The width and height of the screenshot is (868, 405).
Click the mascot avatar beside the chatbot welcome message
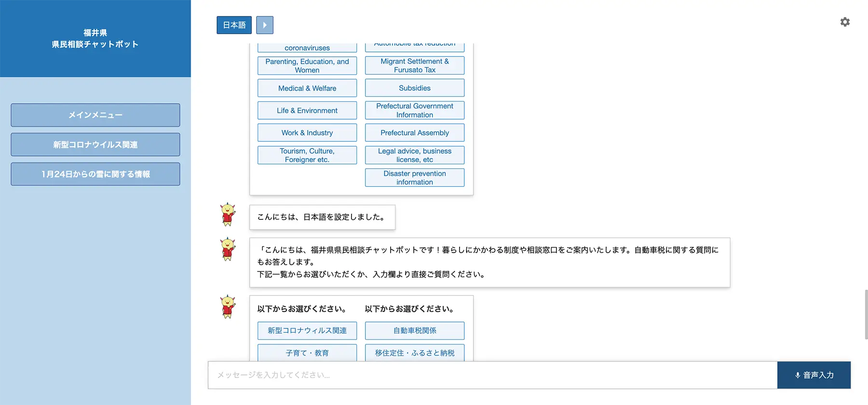pyautogui.click(x=228, y=249)
